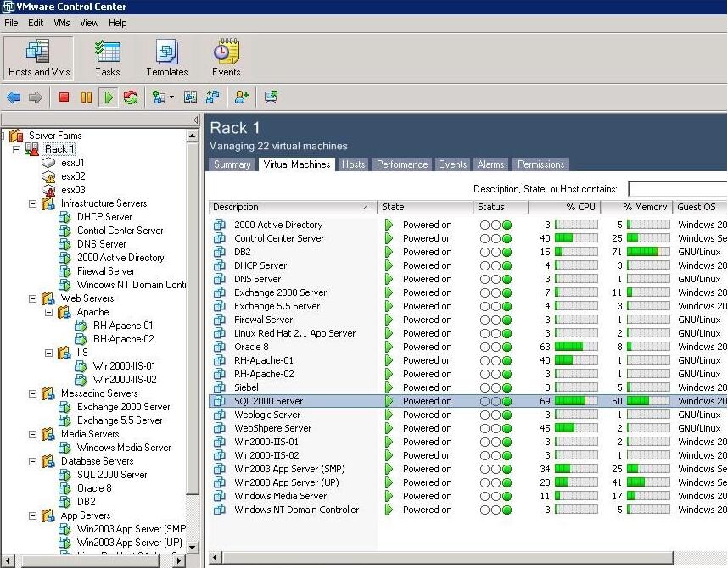
Task: Click the migrate virtual machine toolbar icon
Action: 213,97
